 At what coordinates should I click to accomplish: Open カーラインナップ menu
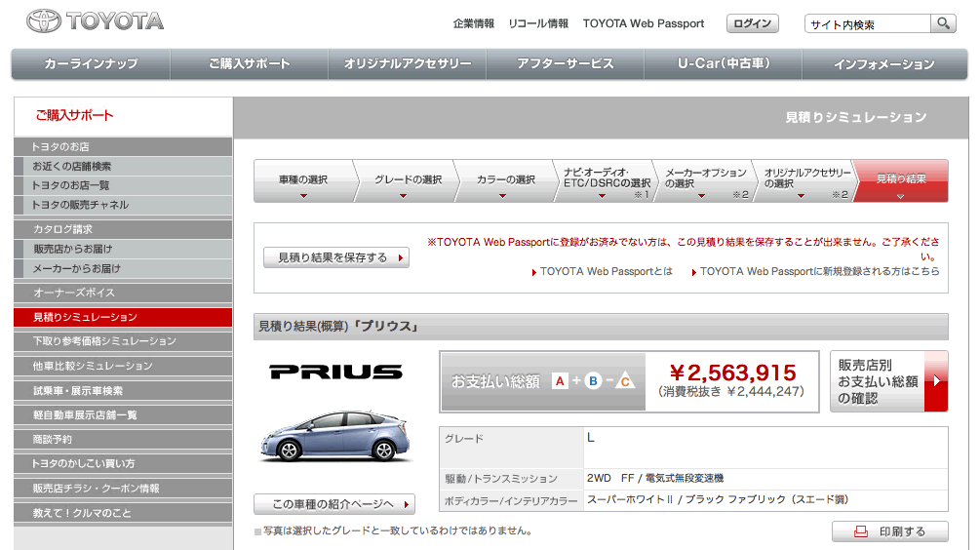(x=91, y=63)
